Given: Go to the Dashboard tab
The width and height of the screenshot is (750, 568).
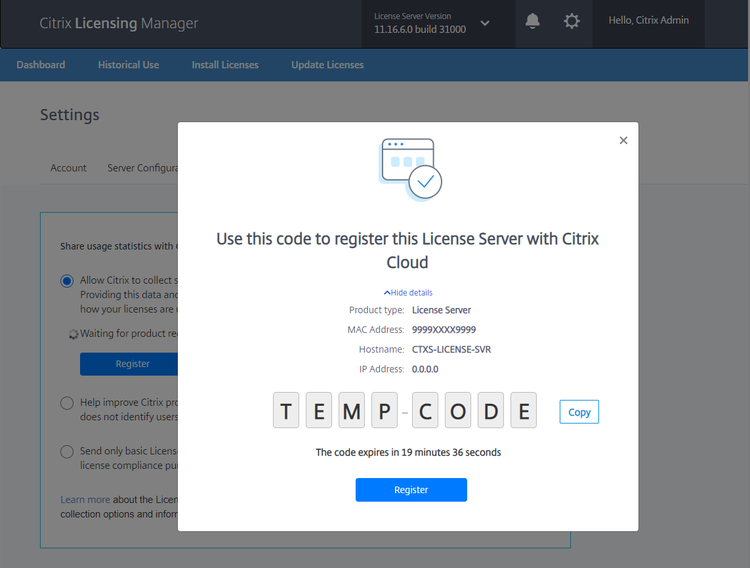Looking at the screenshot, I should click(41, 65).
